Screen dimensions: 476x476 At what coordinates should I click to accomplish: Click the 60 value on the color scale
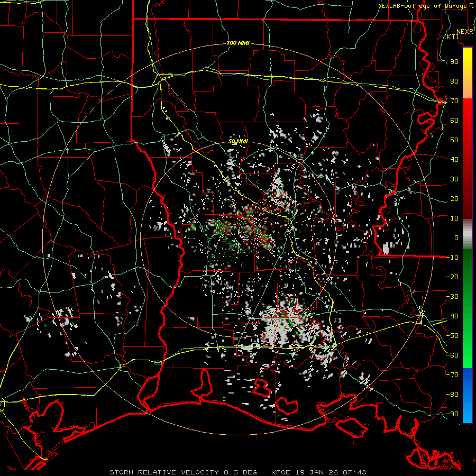tap(454, 121)
